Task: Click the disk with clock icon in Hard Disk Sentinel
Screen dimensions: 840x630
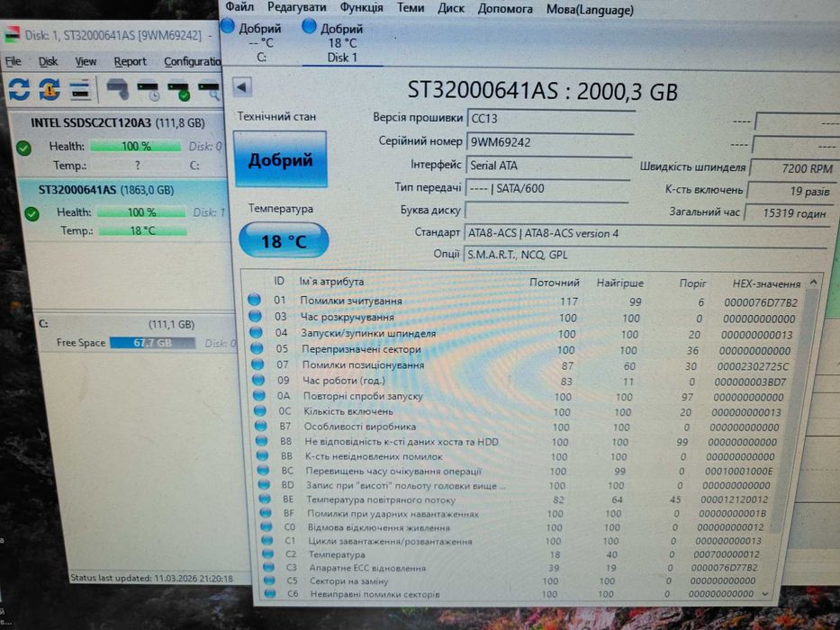Action: (x=149, y=90)
